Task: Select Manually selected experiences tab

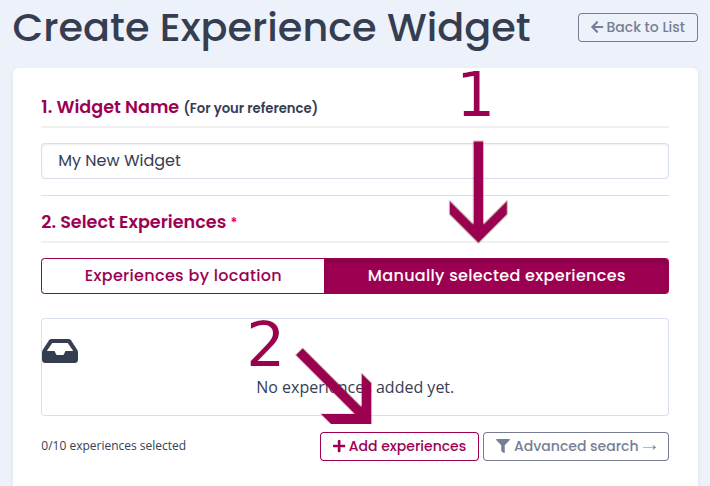Action: point(496,276)
